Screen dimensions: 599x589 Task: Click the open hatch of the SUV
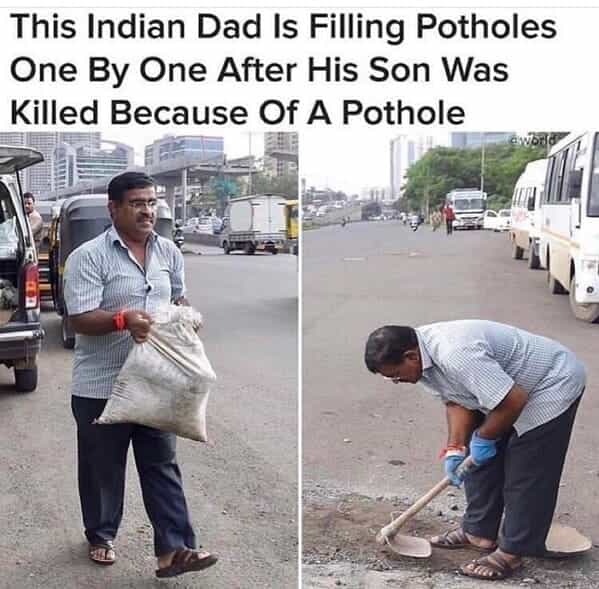(20, 157)
